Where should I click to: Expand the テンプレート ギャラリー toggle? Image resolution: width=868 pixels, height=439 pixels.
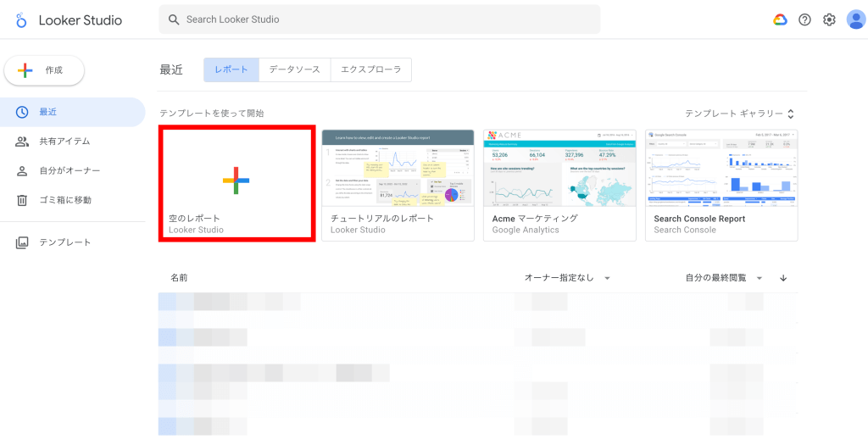point(739,114)
